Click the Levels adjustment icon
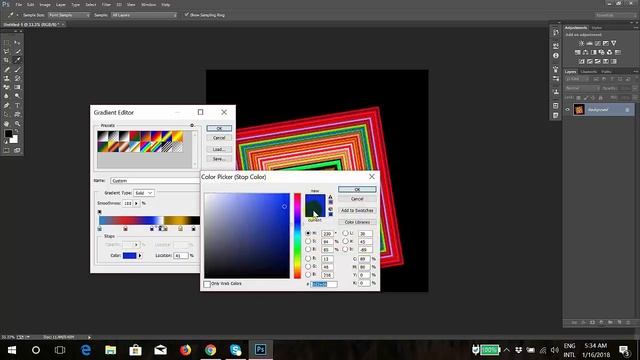 pos(589,43)
